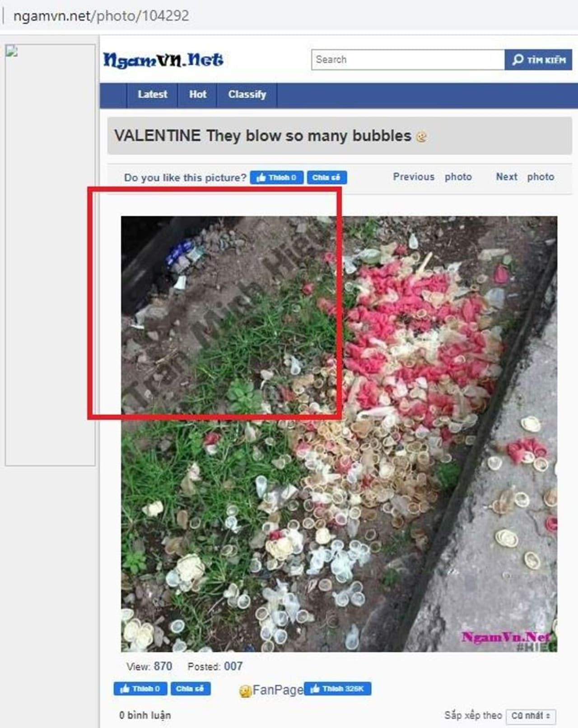Viewport: 578px width, 728px height.
Task: Go to the Previous photo
Action: (x=432, y=177)
